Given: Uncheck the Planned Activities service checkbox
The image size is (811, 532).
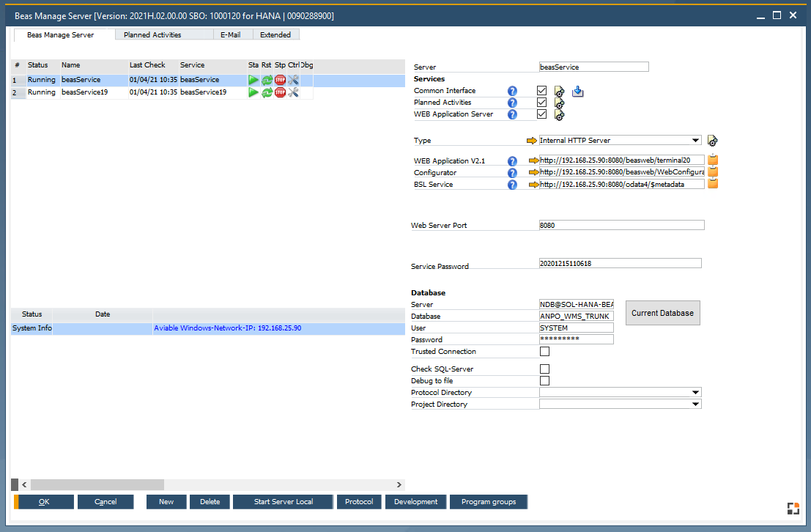Looking at the screenshot, I should (541, 102).
